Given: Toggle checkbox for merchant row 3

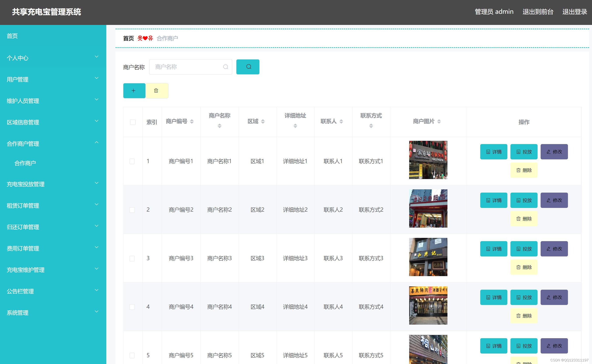Looking at the screenshot, I should click(132, 258).
